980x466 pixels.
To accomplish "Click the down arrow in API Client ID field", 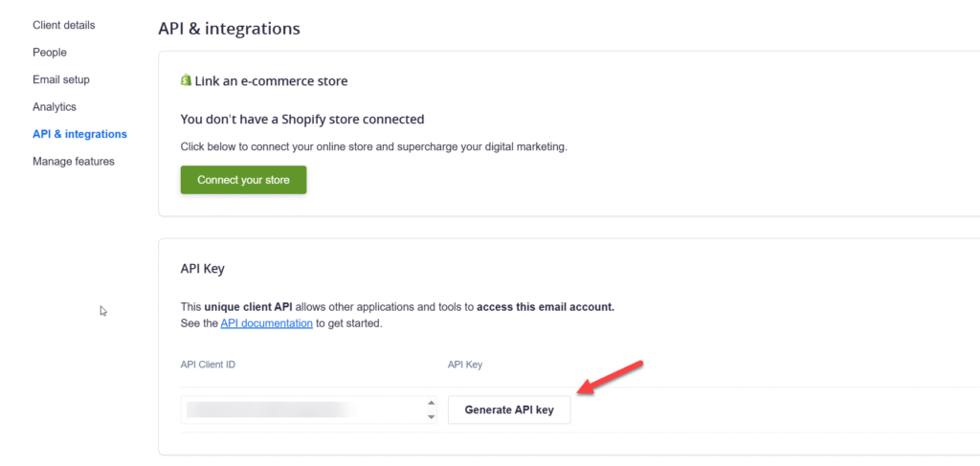I will [x=431, y=417].
